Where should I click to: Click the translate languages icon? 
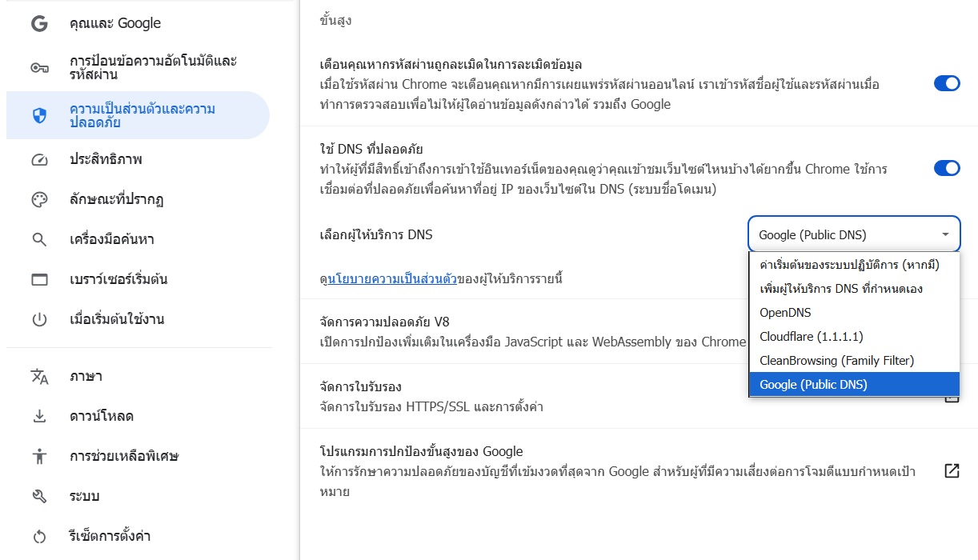(x=39, y=377)
